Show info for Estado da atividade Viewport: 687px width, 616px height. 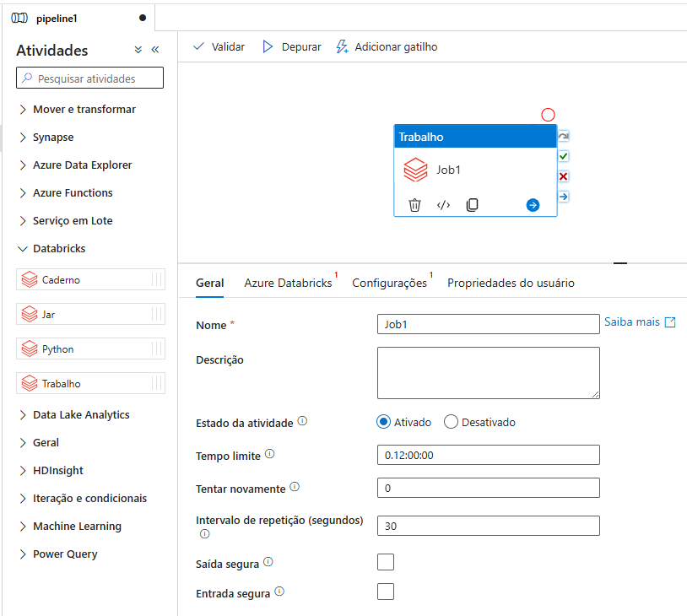pyautogui.click(x=302, y=421)
